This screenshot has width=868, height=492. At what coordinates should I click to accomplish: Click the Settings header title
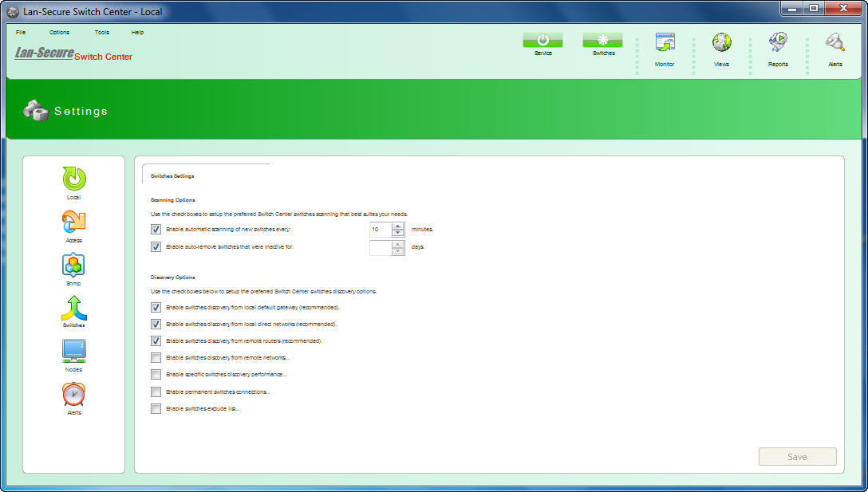pos(81,112)
